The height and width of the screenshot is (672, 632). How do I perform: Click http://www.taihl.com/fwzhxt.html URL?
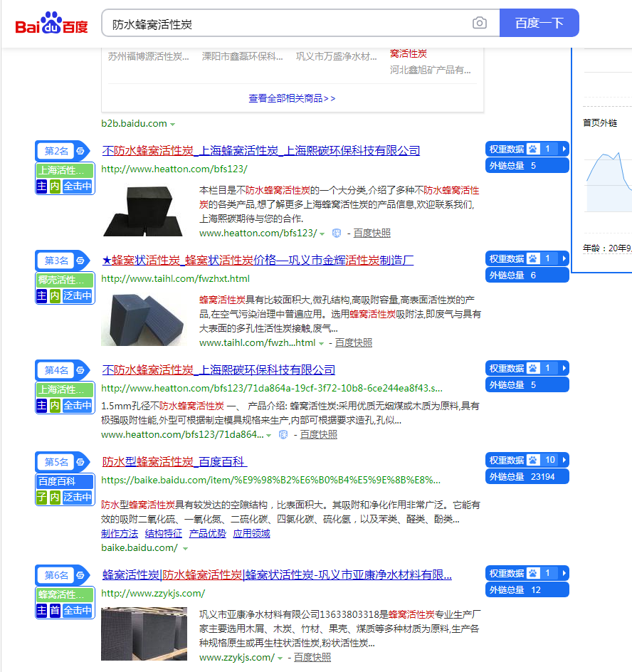click(x=175, y=279)
